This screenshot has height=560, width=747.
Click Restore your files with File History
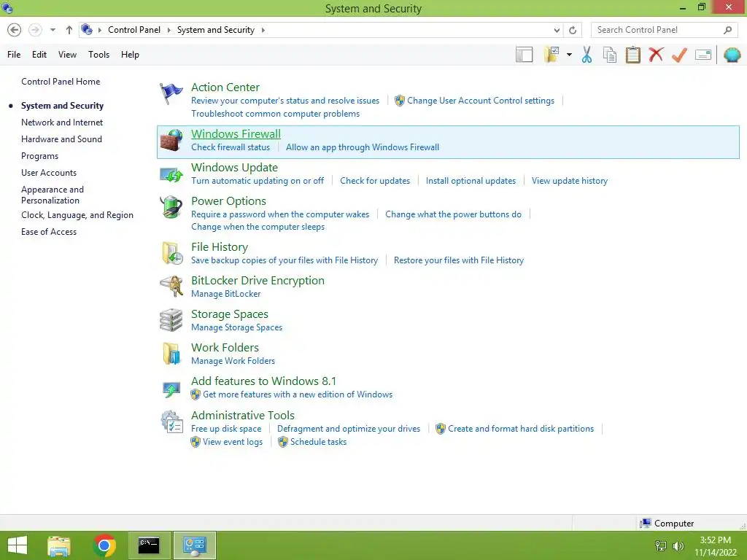459,260
